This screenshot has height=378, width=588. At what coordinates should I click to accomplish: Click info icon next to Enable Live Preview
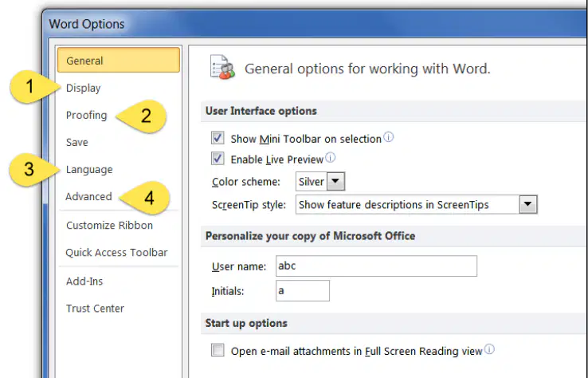click(x=330, y=158)
